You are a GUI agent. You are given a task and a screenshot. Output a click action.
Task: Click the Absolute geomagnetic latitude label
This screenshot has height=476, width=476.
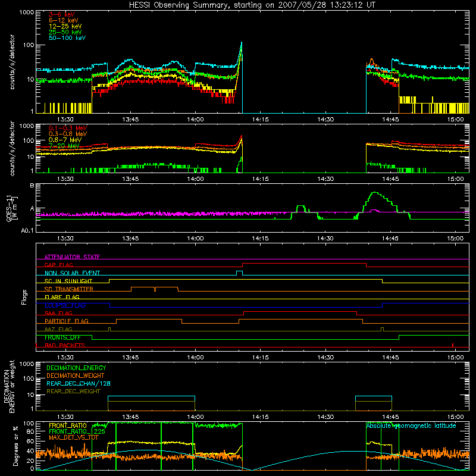point(411,425)
